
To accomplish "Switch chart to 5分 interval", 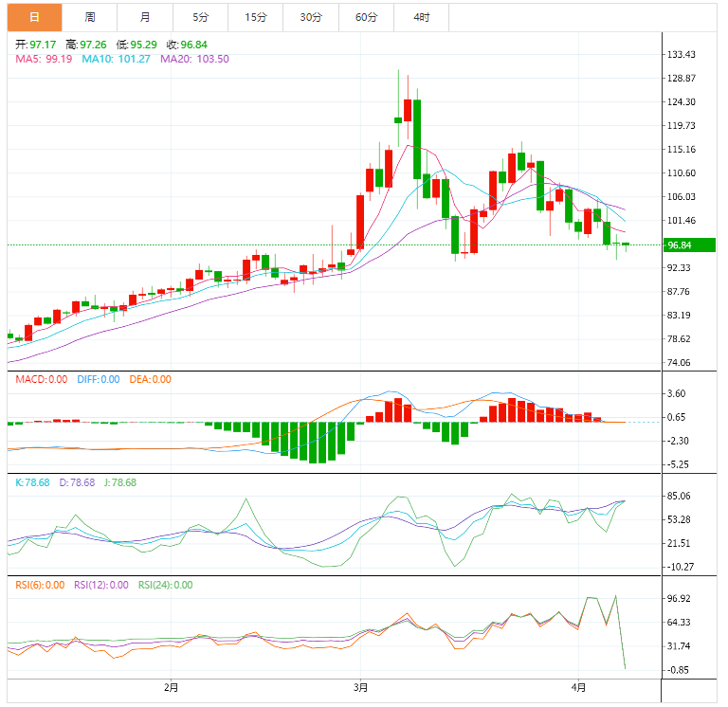I will tap(200, 18).
